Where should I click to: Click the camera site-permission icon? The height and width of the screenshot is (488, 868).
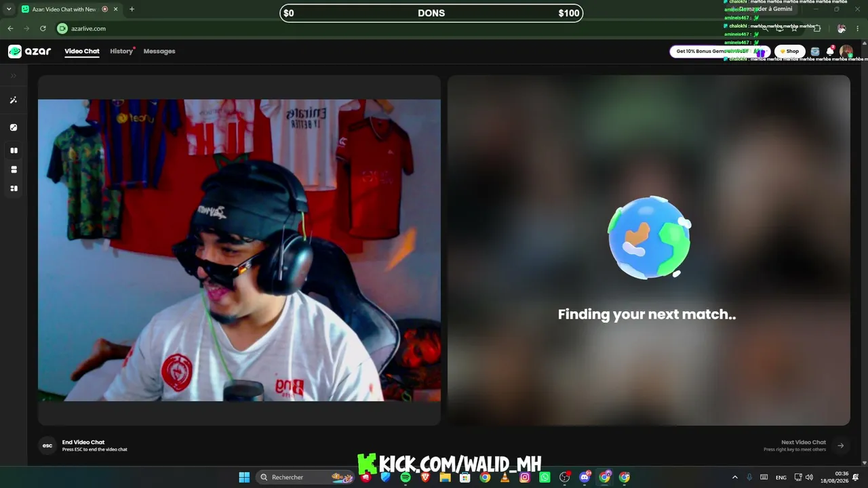(x=62, y=28)
